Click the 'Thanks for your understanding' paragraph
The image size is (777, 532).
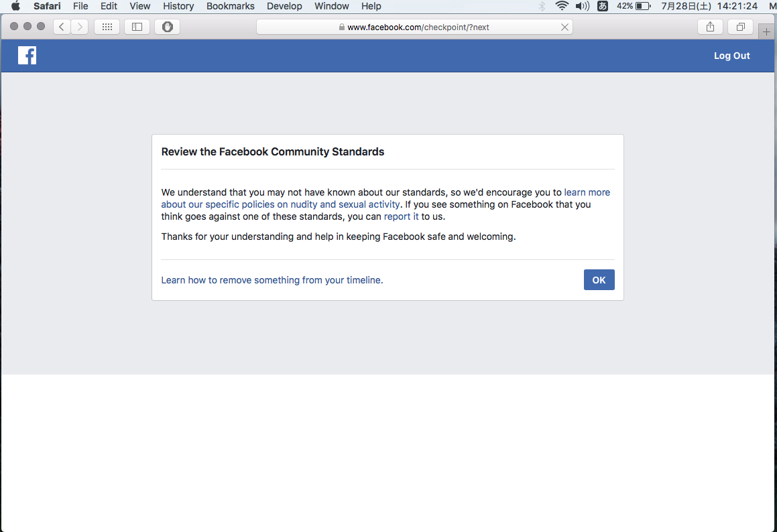[x=339, y=237]
